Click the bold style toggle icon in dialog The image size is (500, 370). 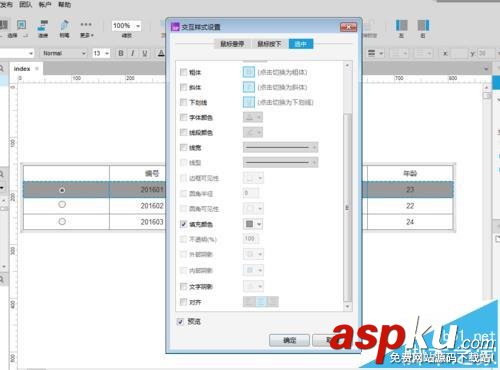(249, 72)
